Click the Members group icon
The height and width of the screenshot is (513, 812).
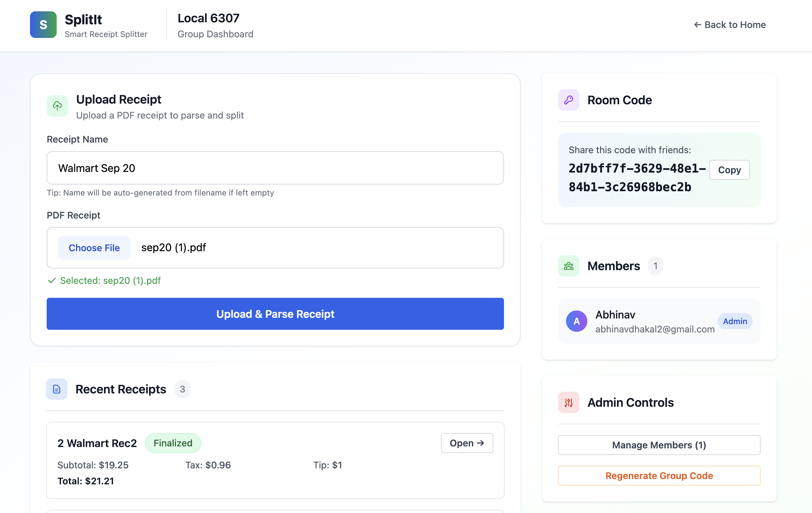pos(568,266)
